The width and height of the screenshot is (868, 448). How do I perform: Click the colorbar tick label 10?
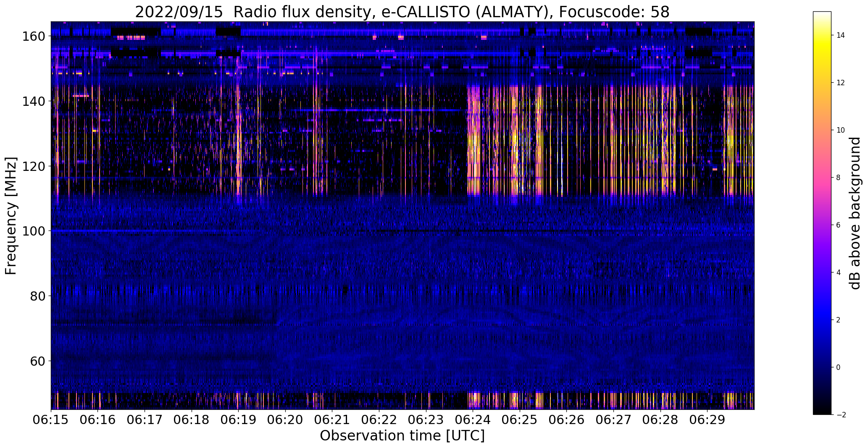click(841, 130)
